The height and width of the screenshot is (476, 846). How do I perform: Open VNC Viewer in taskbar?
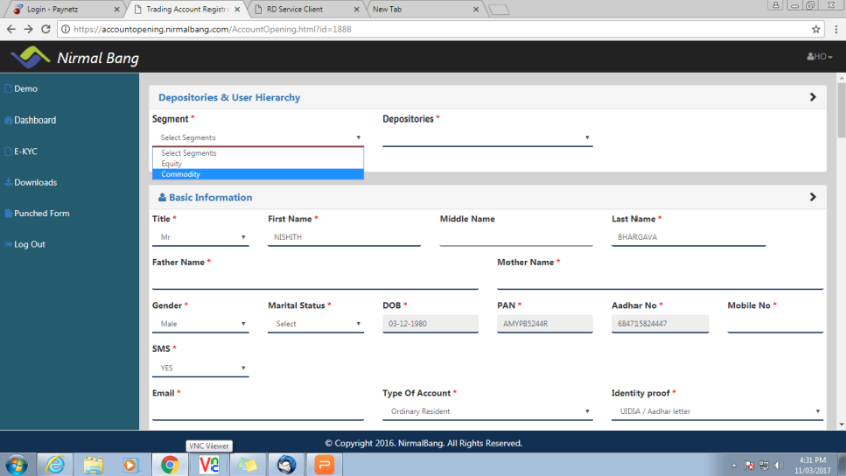point(209,464)
